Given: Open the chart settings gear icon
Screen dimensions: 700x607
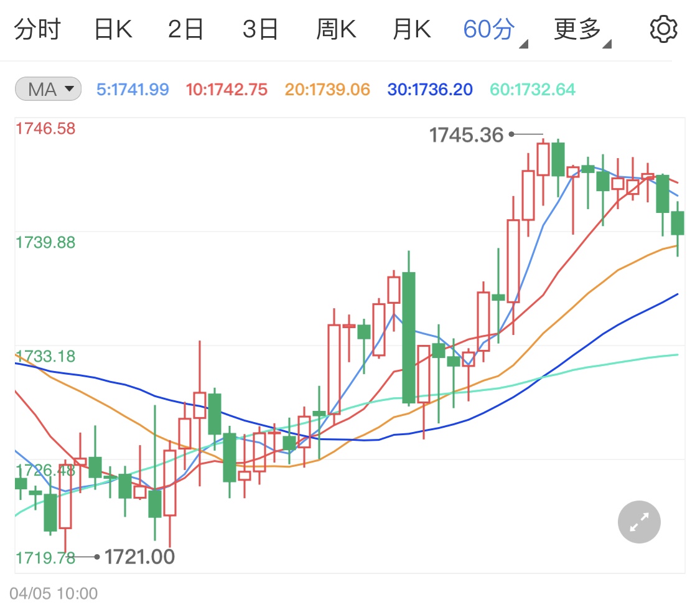Looking at the screenshot, I should tap(663, 29).
